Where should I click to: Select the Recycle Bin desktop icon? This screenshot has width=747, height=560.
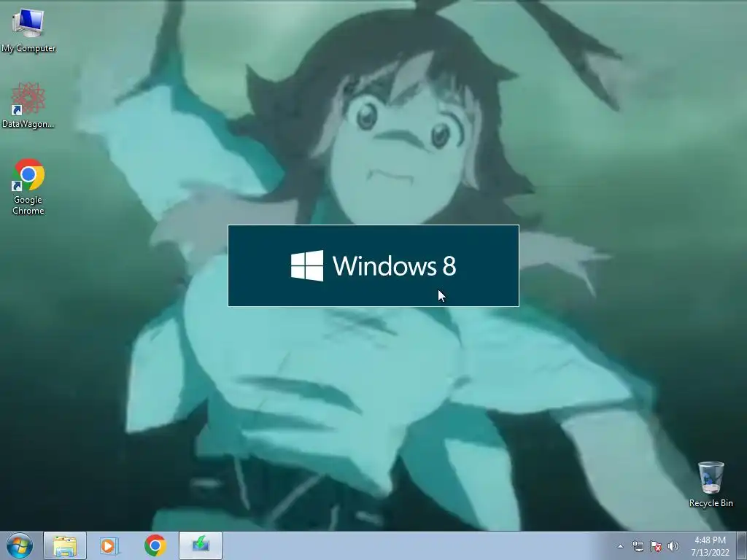tap(711, 484)
